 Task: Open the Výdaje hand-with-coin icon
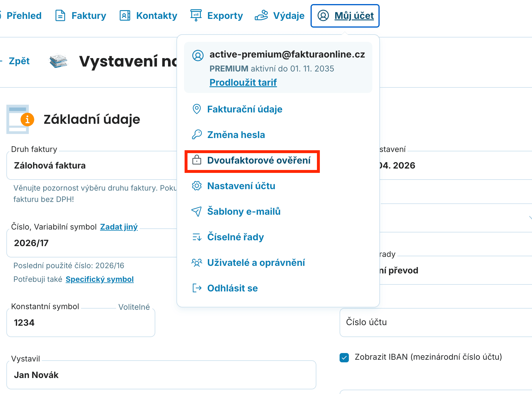261,15
